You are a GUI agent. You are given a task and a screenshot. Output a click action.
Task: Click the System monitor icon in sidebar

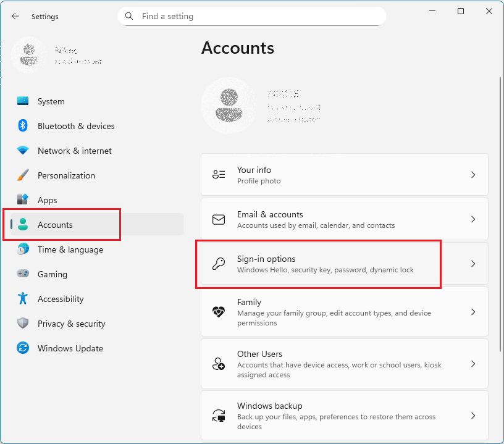(x=23, y=101)
